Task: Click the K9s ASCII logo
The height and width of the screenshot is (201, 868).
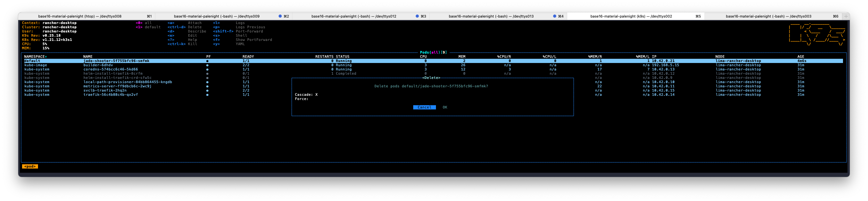Action: point(816,34)
